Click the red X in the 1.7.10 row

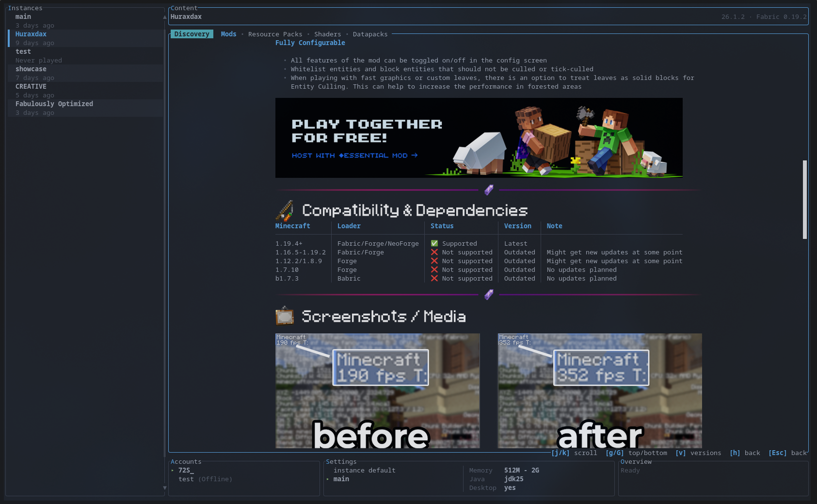[434, 269]
